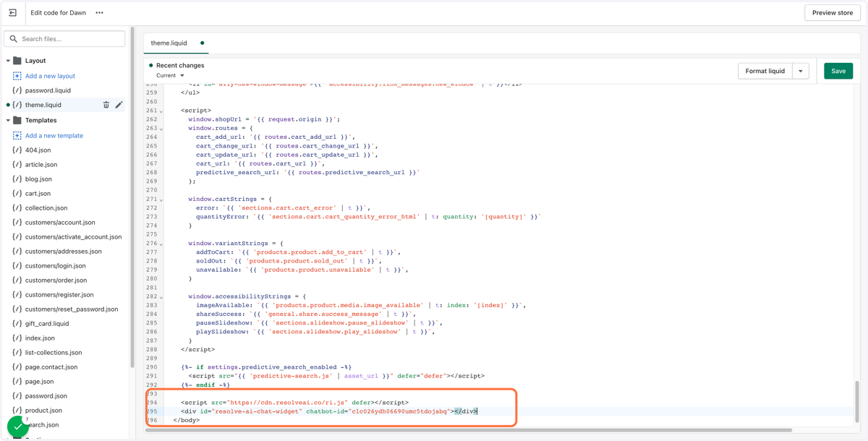Screen dimensions: 868x441
Task: Open the article.json template
Action: tap(41, 164)
